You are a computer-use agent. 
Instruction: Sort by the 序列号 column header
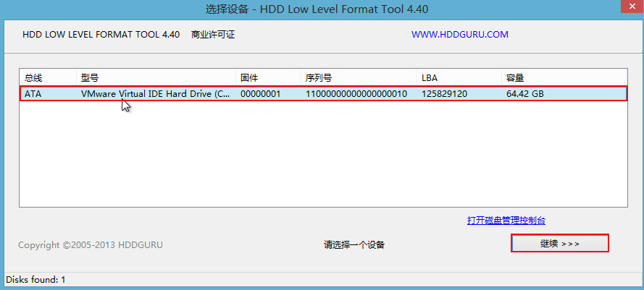pyautogui.click(x=359, y=77)
